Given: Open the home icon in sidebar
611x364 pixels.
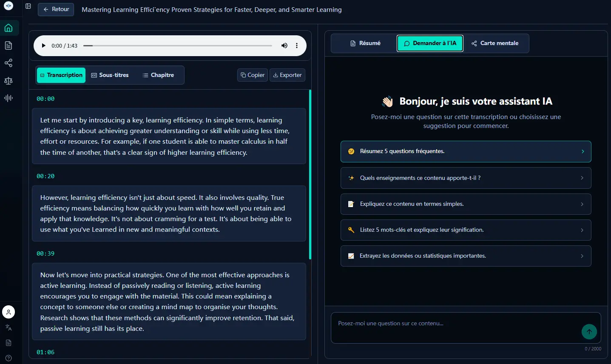Looking at the screenshot, I should click(9, 28).
